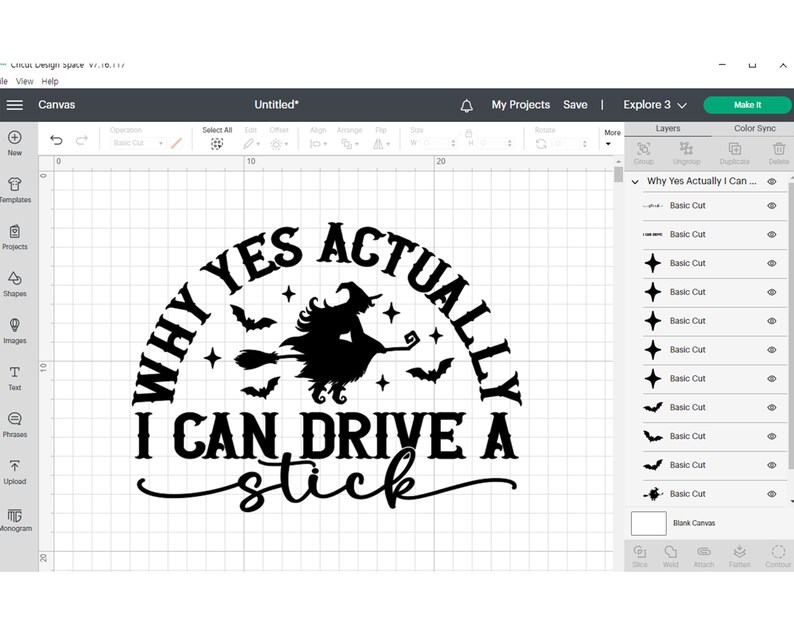Open the Arrange dropdown
Viewport: 794px width, 635px height.
click(349, 144)
